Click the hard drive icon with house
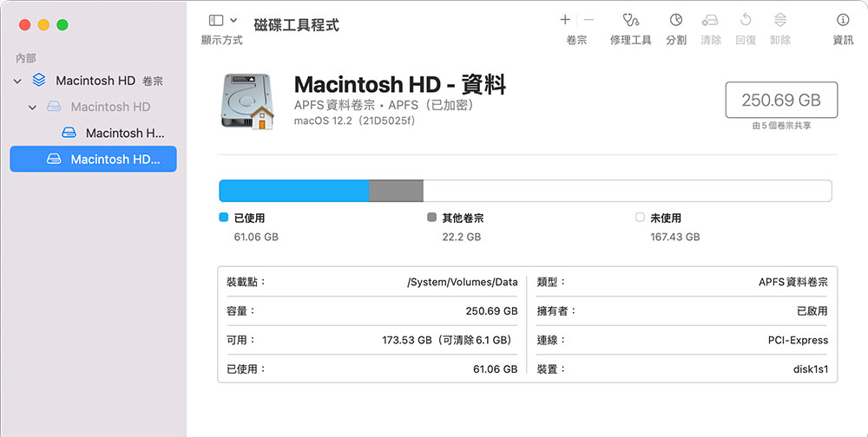 pos(247,101)
